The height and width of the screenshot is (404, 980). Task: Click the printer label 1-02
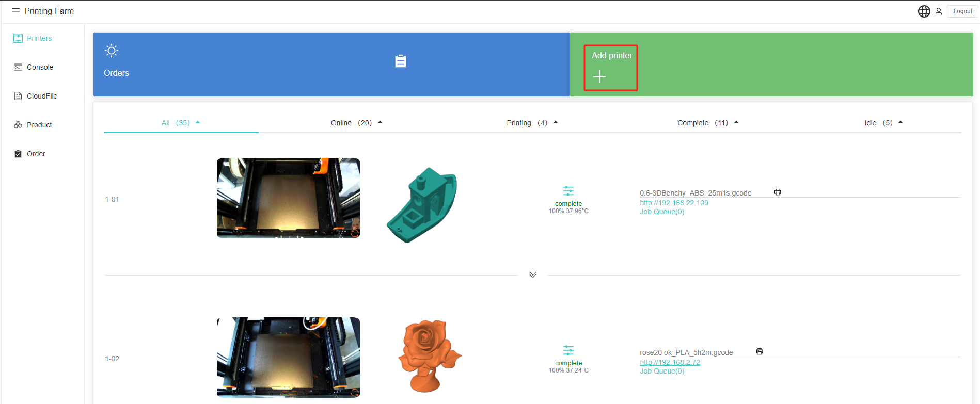(x=112, y=359)
